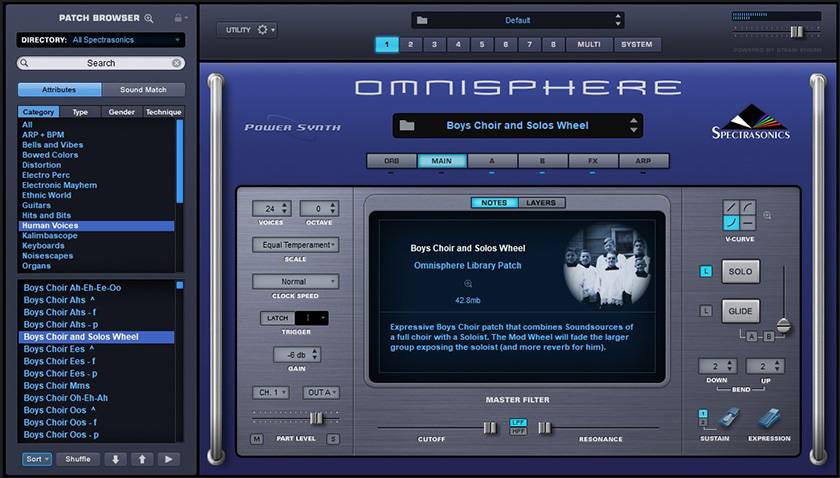Viewport: 840px width, 478px height.
Task: Toggle Glide layer B button
Action: pyautogui.click(x=769, y=337)
